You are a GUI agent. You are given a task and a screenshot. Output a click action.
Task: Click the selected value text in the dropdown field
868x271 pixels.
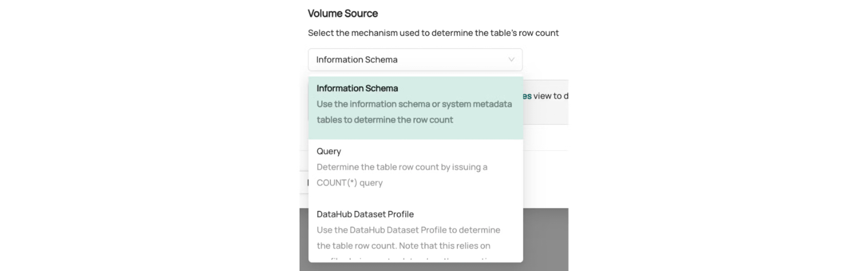click(356, 60)
